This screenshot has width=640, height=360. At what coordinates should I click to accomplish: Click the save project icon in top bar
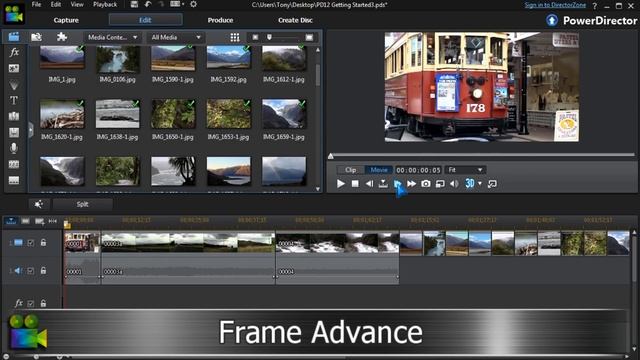click(x=134, y=4)
